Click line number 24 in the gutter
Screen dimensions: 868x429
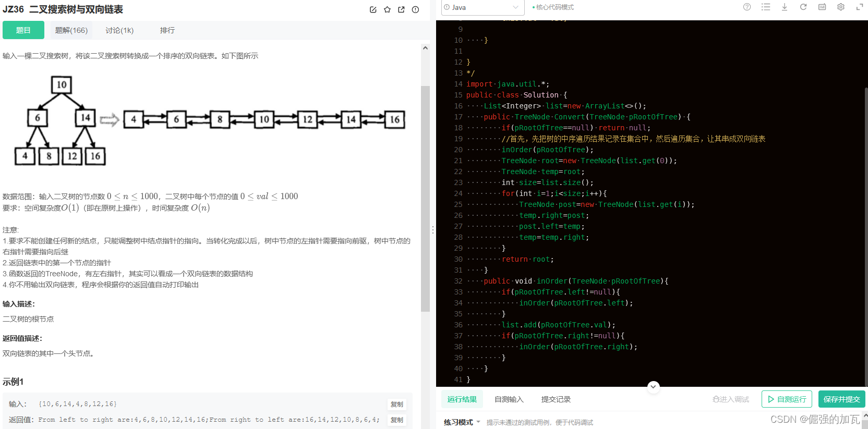tap(458, 193)
